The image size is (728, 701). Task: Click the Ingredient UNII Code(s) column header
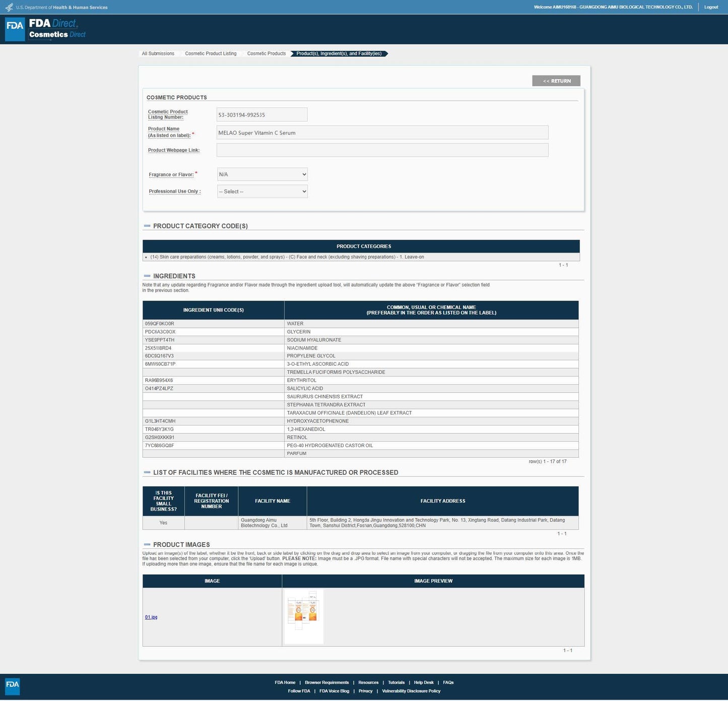point(214,310)
